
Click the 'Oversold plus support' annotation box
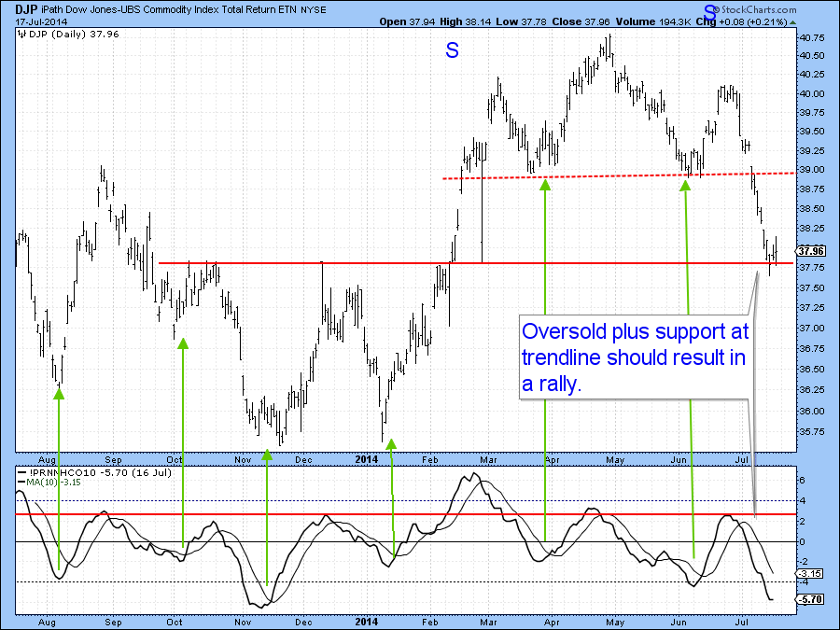pos(635,358)
